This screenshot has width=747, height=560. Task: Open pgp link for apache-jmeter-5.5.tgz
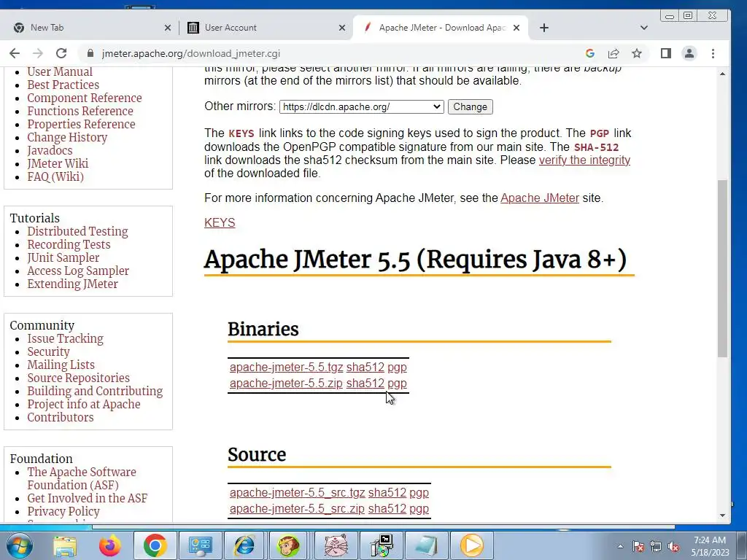click(x=397, y=367)
